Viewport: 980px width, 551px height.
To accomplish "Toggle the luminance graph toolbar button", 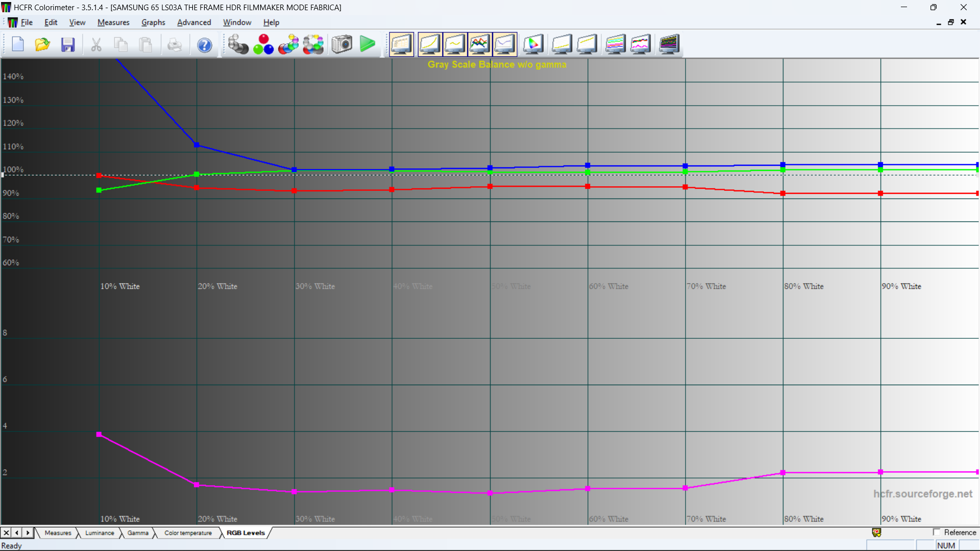I will click(429, 44).
